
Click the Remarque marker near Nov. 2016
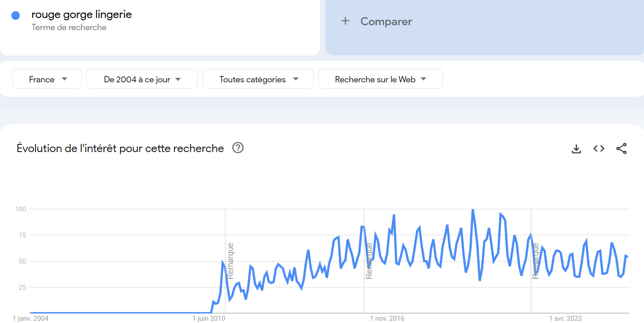click(369, 261)
